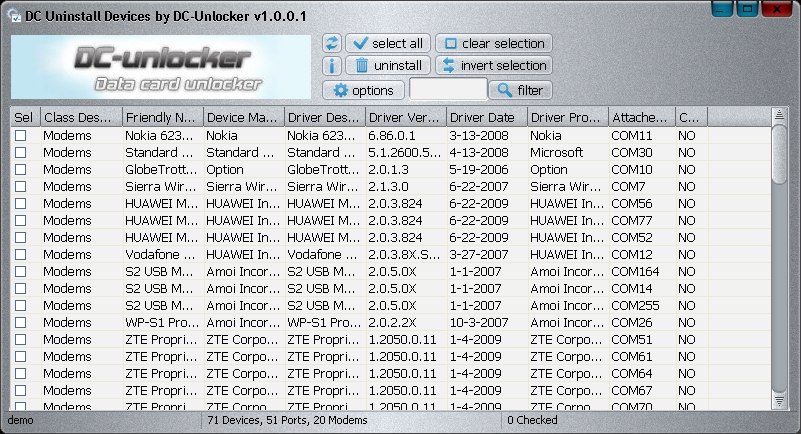Tick the HUAWEI COM77 row checkbox

pyautogui.click(x=20, y=221)
